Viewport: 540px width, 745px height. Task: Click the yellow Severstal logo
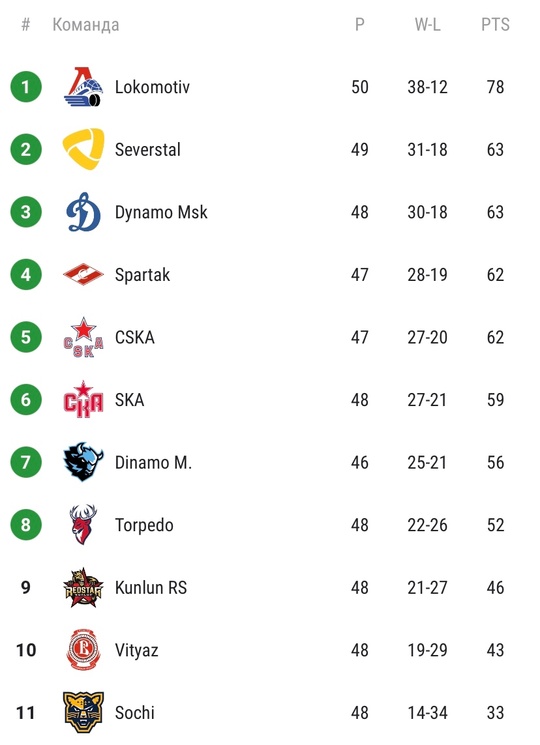tap(83, 149)
